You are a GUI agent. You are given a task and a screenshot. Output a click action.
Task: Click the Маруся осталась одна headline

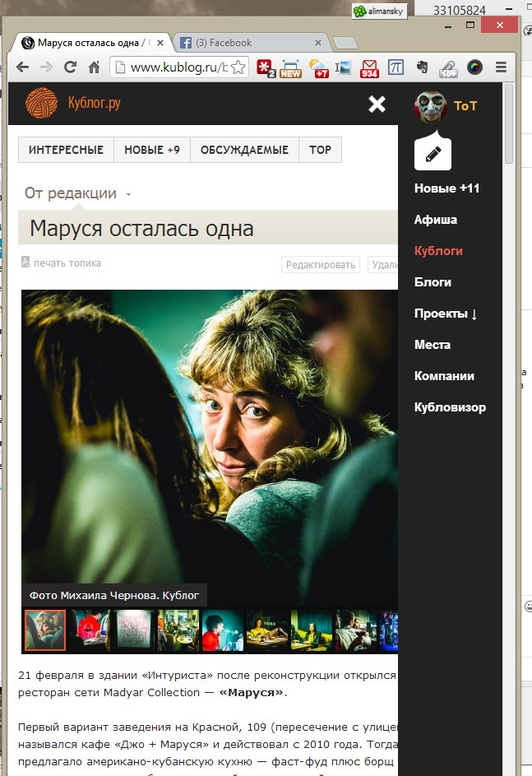[x=142, y=229]
